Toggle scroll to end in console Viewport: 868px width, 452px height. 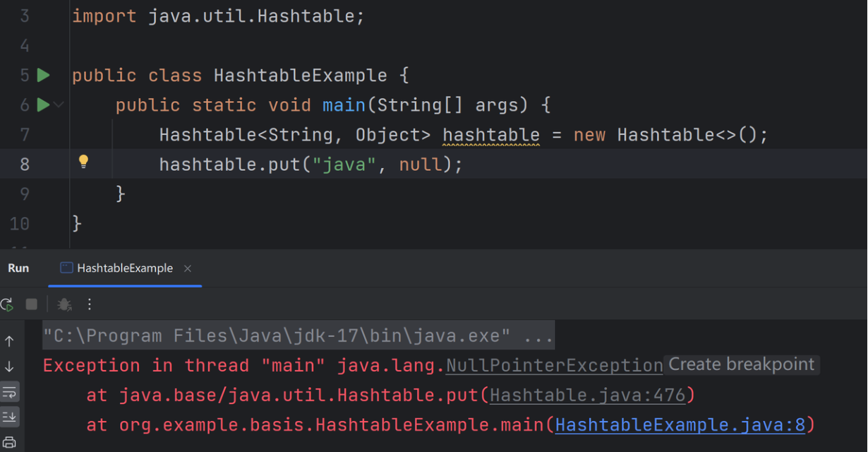(10, 417)
